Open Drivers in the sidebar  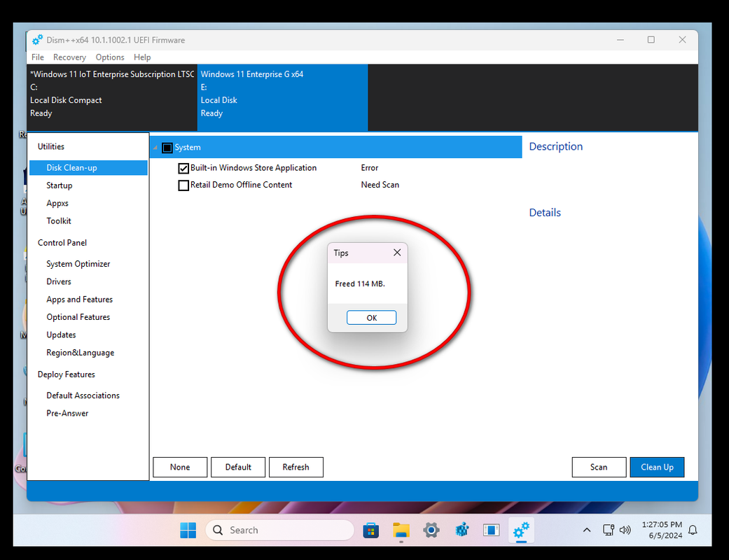[x=59, y=281]
